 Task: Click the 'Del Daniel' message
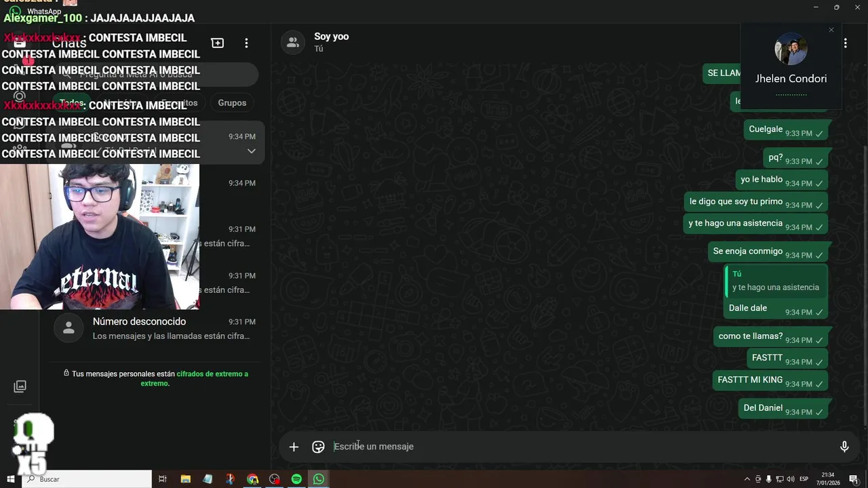click(x=783, y=409)
